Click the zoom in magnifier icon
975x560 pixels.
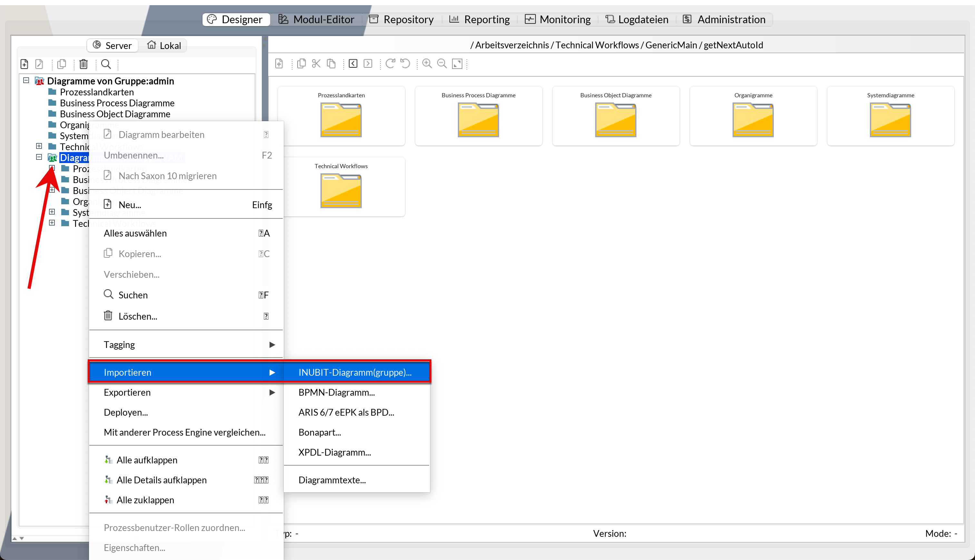click(x=427, y=63)
